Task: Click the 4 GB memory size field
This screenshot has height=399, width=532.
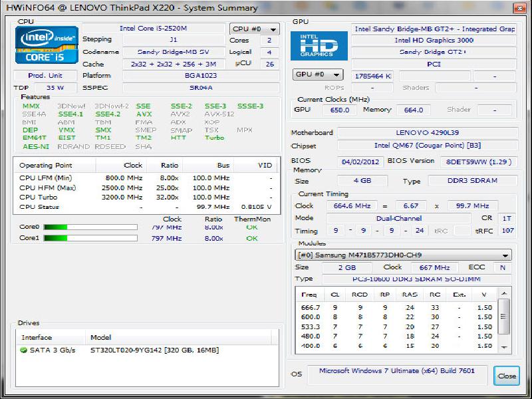Action: click(x=362, y=181)
